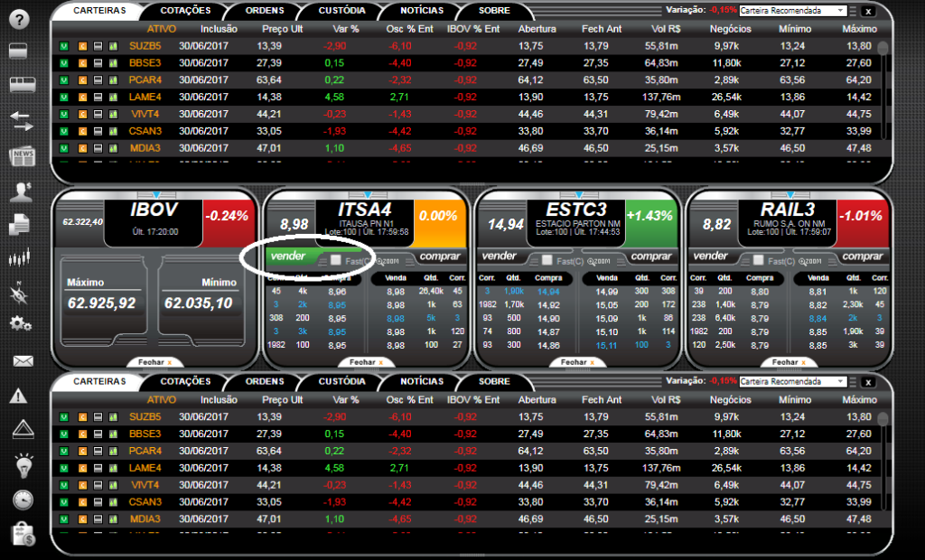Click the transfer arrows icon in sidebar
The height and width of the screenshot is (560, 925).
[22, 119]
